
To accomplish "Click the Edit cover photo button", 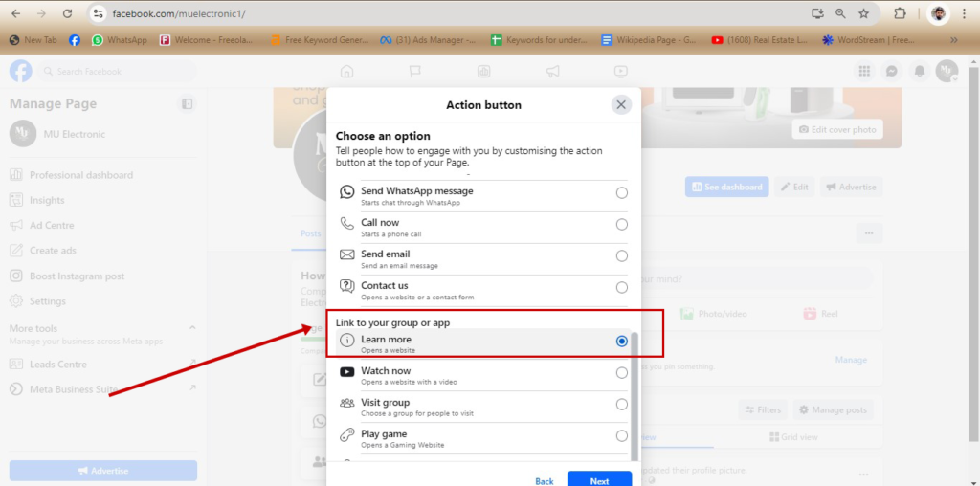I will tap(837, 129).
